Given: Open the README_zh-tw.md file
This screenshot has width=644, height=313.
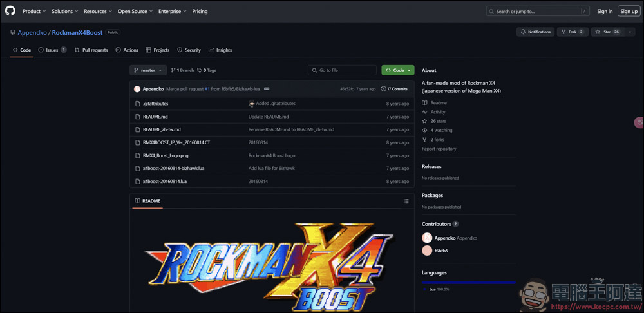Looking at the screenshot, I should [x=162, y=129].
